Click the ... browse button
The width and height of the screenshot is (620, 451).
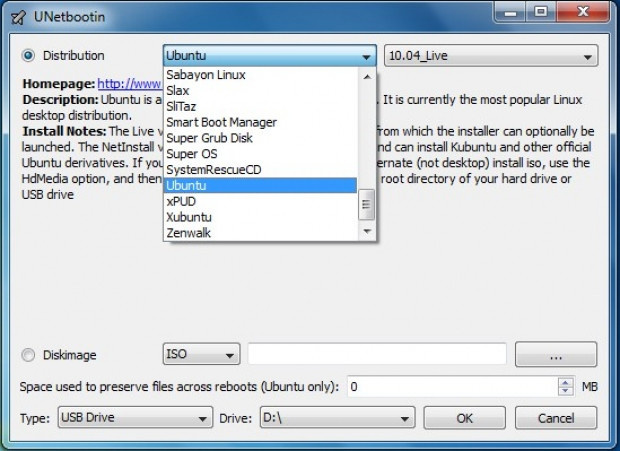click(556, 354)
